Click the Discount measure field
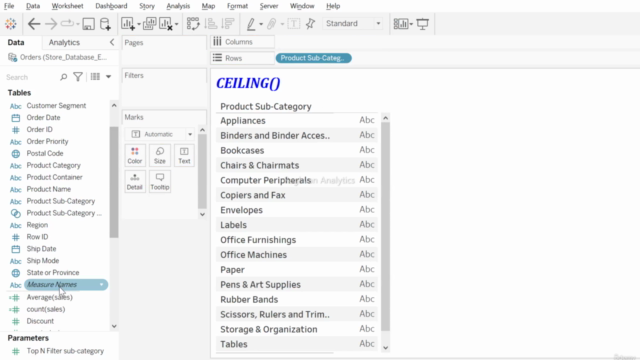Image resolution: width=640 pixels, height=360 pixels. point(40,321)
